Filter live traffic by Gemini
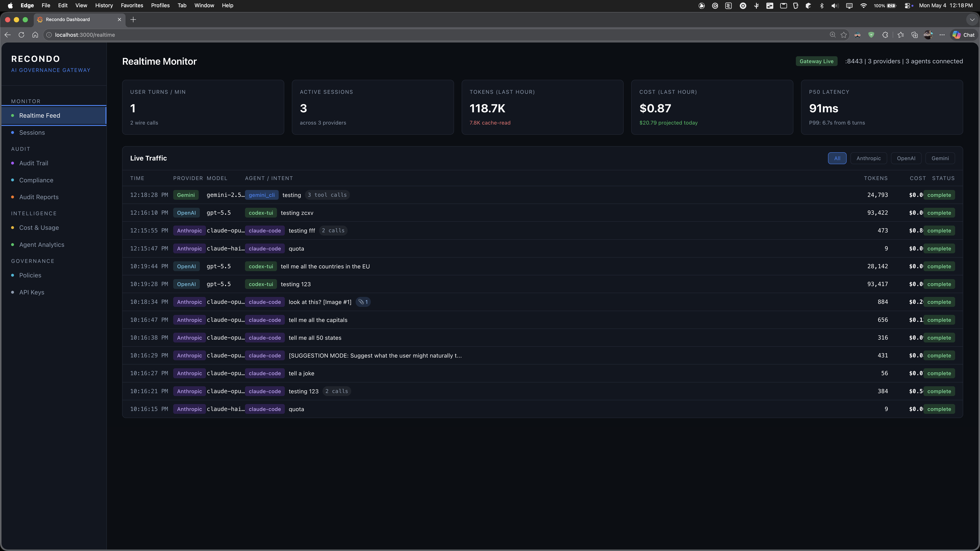The image size is (980, 551). point(940,158)
